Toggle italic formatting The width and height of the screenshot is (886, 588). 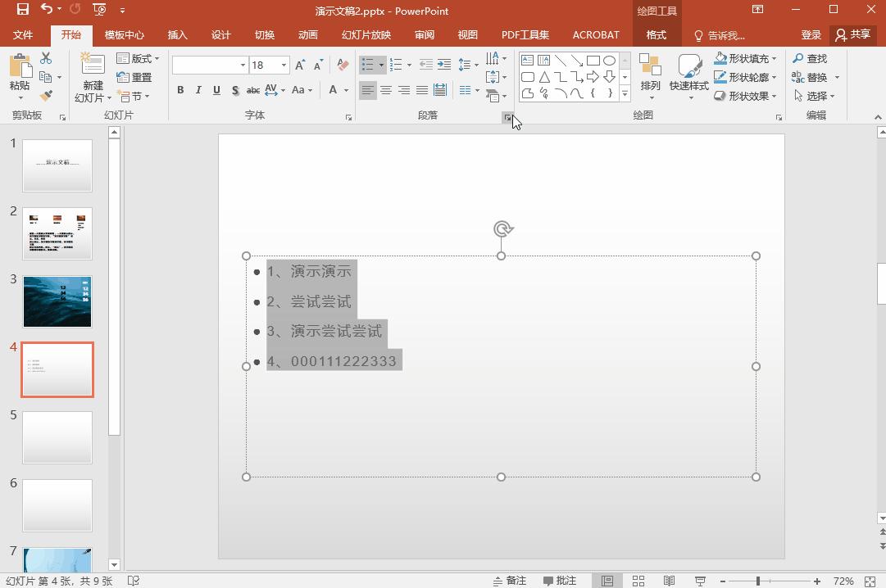[x=198, y=90]
